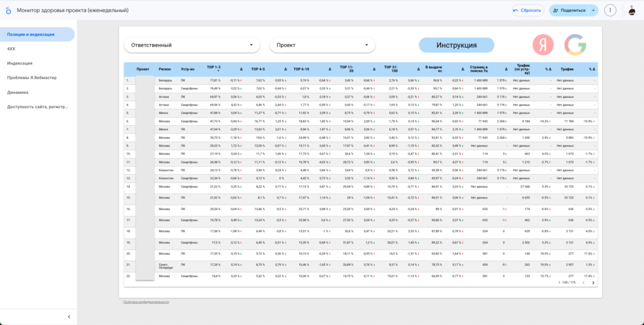Open the user profile avatar
This screenshot has width=644, height=325.
632,10
